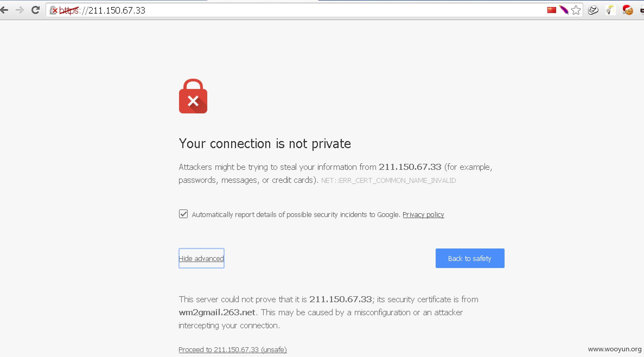Click the Back to safety button

470,258
